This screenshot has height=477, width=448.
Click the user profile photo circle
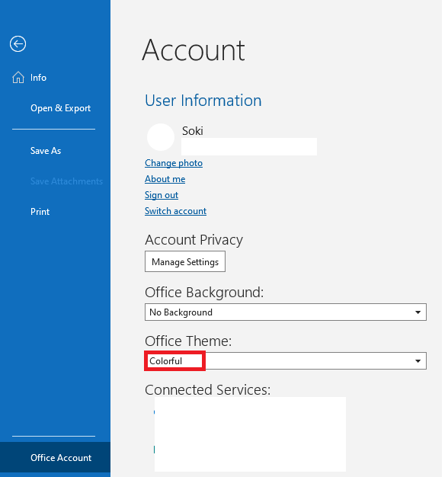click(x=161, y=137)
